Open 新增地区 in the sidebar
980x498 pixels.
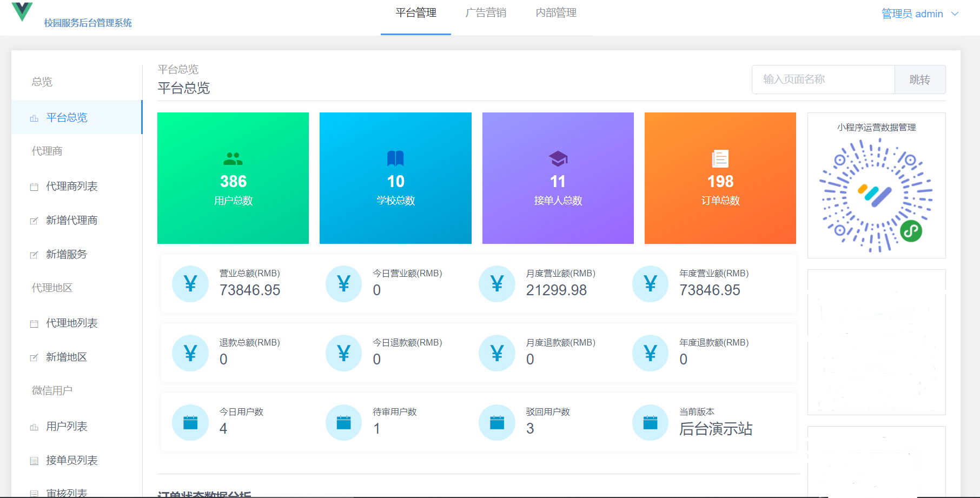coord(77,357)
